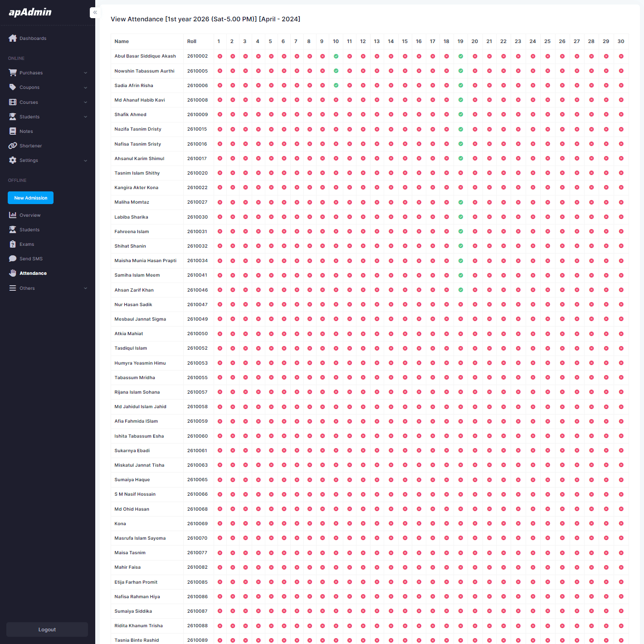Click the Purchases cart icon
644x644 pixels.
(13, 73)
